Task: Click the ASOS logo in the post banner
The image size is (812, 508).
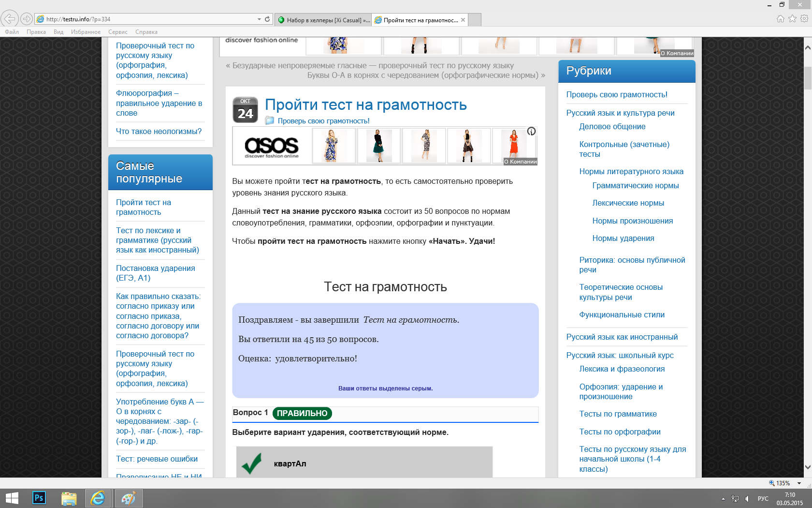Action: pyautogui.click(x=272, y=146)
